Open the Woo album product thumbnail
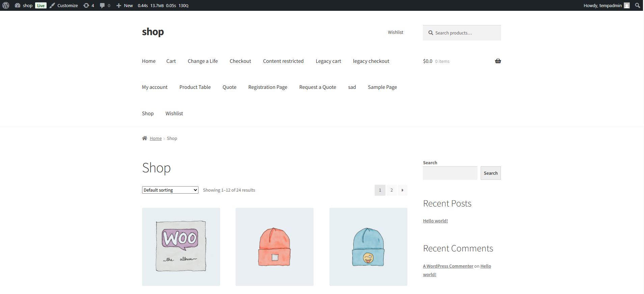The width and height of the screenshot is (644, 294). (x=181, y=247)
